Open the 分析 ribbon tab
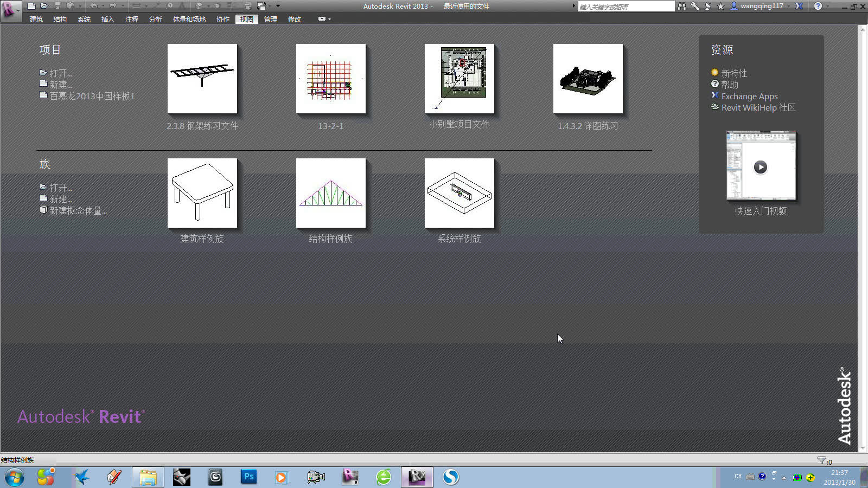Viewport: 868px width, 488px height. (156, 19)
